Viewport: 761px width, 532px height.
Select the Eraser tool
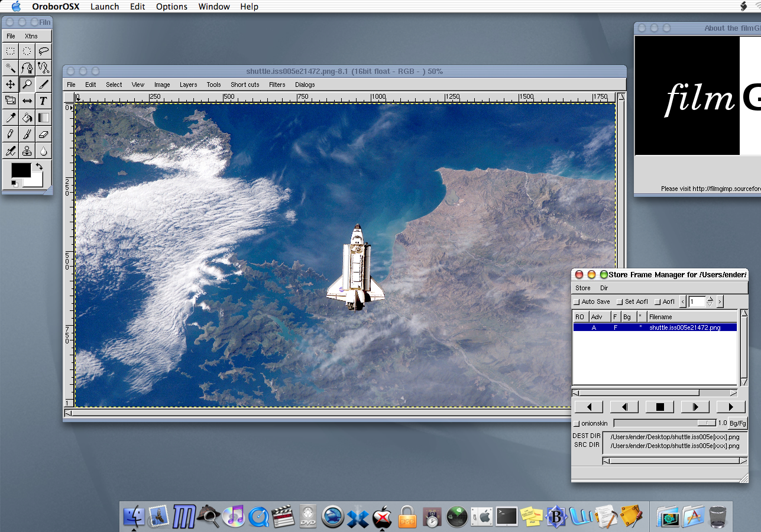point(43,134)
